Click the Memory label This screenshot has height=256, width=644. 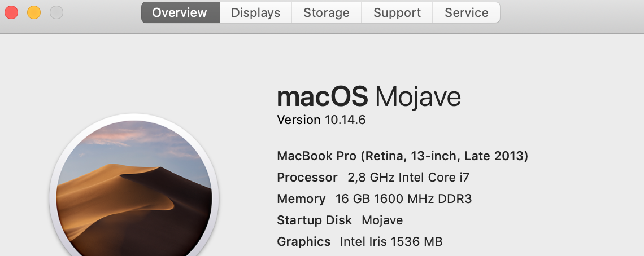pyautogui.click(x=301, y=199)
